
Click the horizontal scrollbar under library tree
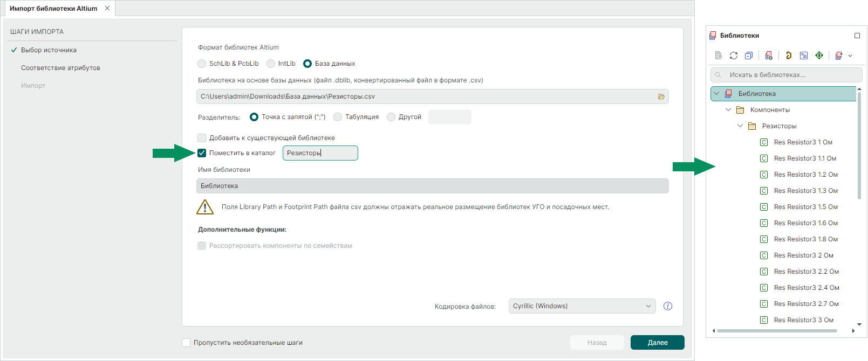[x=777, y=331]
